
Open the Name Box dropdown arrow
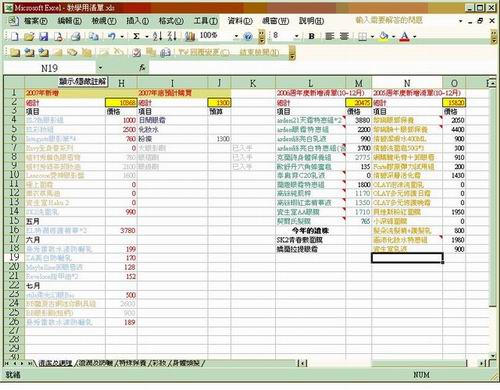click(x=100, y=68)
